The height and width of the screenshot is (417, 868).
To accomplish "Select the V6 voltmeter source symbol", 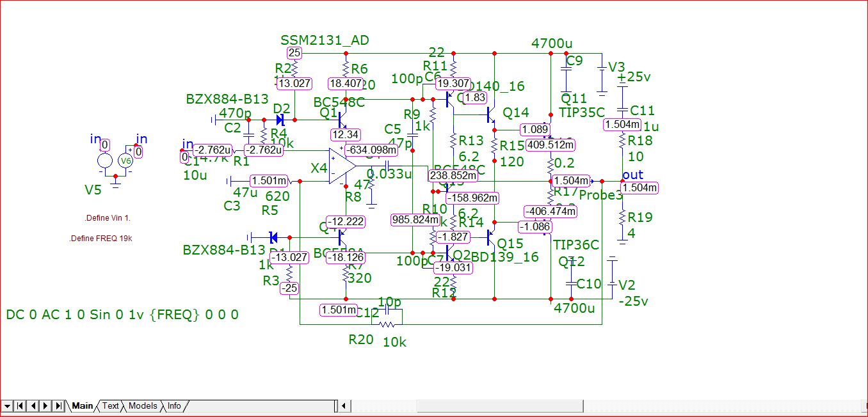I will pyautogui.click(x=126, y=161).
